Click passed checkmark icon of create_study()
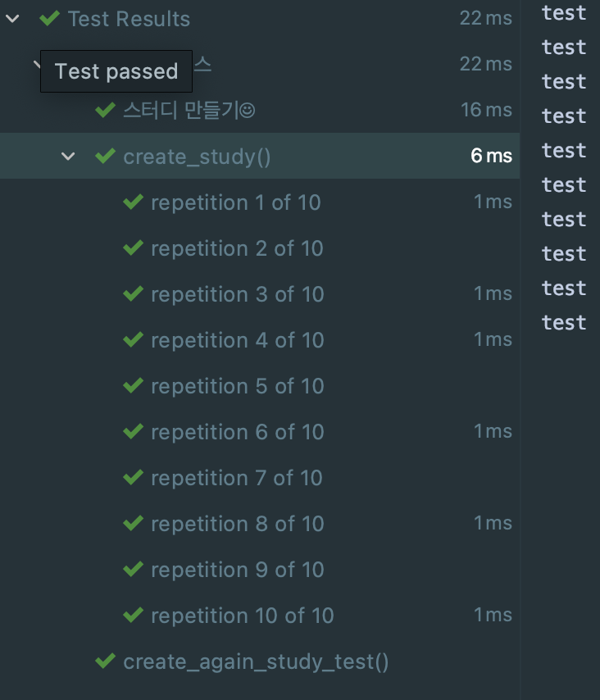 [105, 156]
